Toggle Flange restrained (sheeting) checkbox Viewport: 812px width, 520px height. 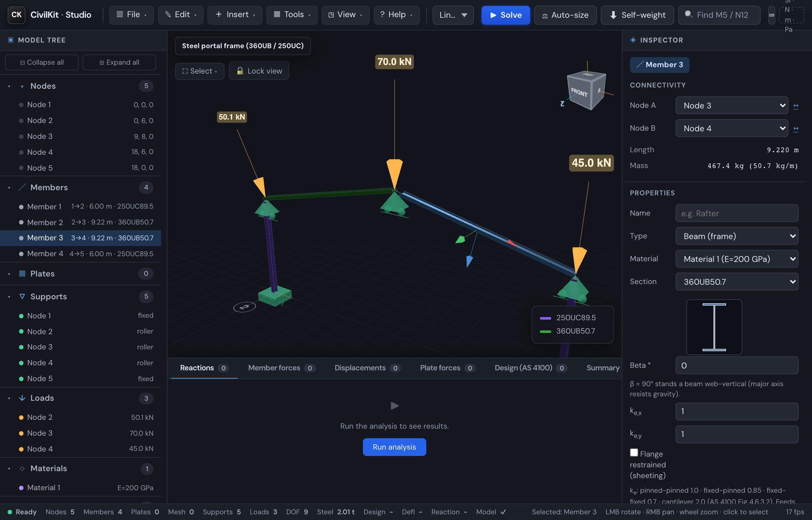pos(634,453)
